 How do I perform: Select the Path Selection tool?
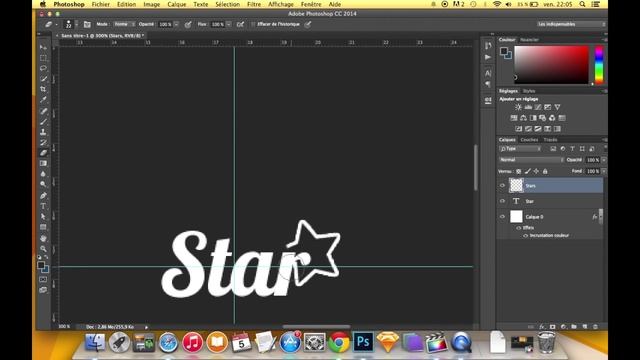click(43, 216)
